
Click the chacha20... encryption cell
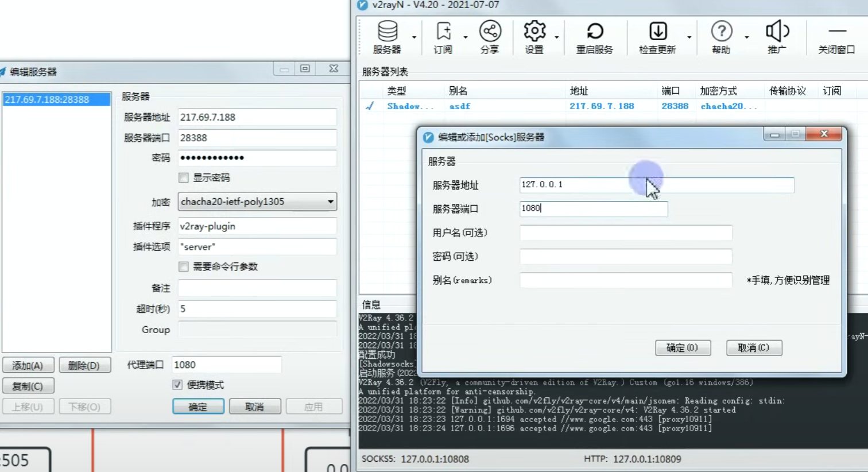pyautogui.click(x=728, y=106)
